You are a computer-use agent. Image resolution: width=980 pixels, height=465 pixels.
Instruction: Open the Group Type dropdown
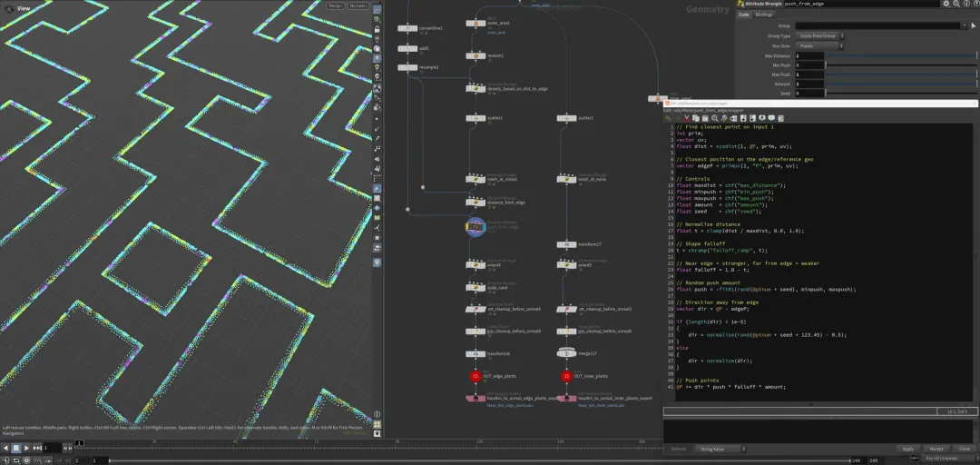819,35
